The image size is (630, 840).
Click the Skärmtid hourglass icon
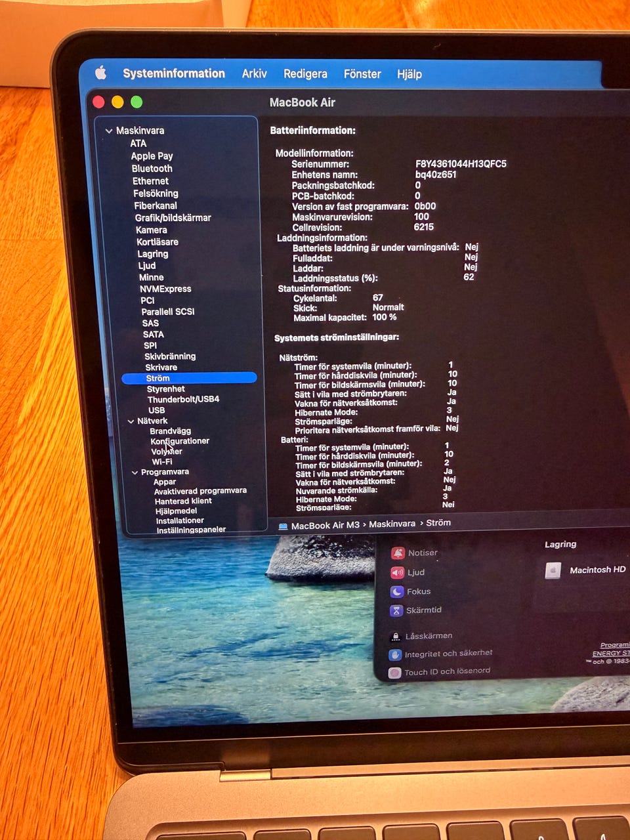[x=396, y=610]
